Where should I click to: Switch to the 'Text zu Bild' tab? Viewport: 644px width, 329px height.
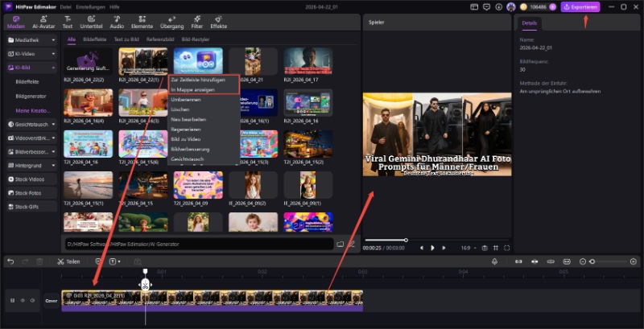(125, 39)
